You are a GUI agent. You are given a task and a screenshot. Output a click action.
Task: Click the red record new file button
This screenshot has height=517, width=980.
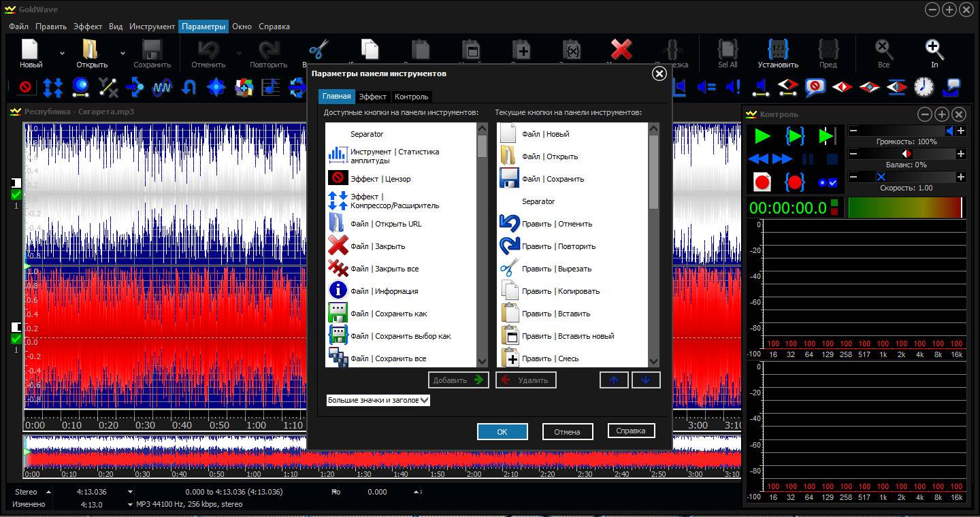click(x=762, y=182)
